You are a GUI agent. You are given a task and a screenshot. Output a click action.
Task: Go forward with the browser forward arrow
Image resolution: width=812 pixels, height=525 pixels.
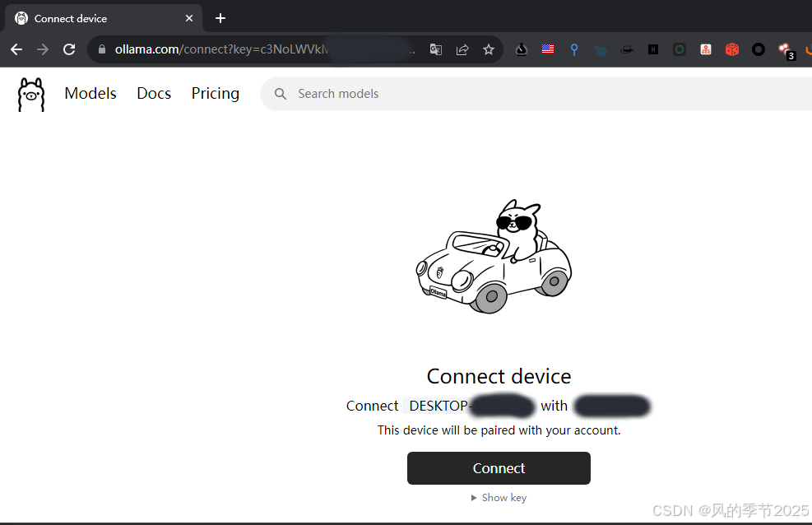[x=43, y=49]
